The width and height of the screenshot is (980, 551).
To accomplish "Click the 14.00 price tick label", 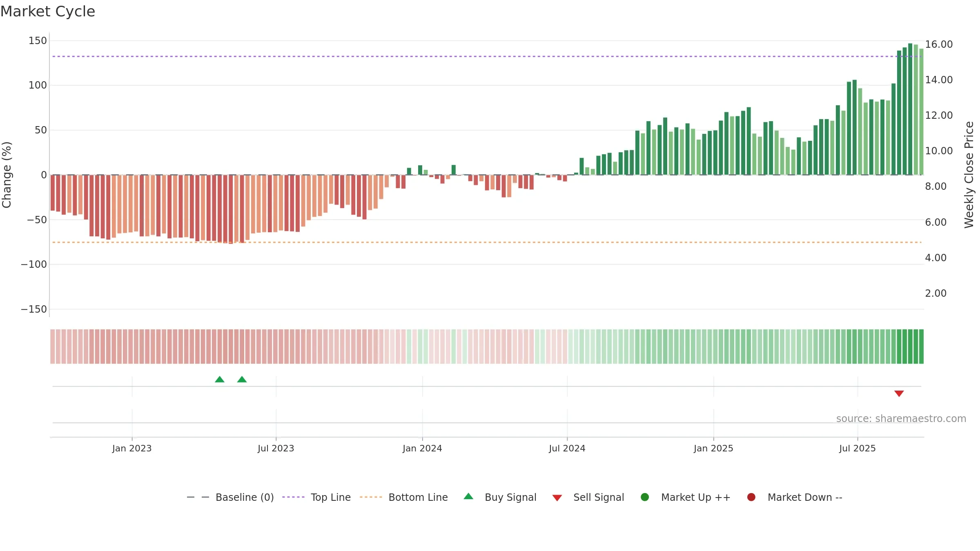I will pos(939,80).
